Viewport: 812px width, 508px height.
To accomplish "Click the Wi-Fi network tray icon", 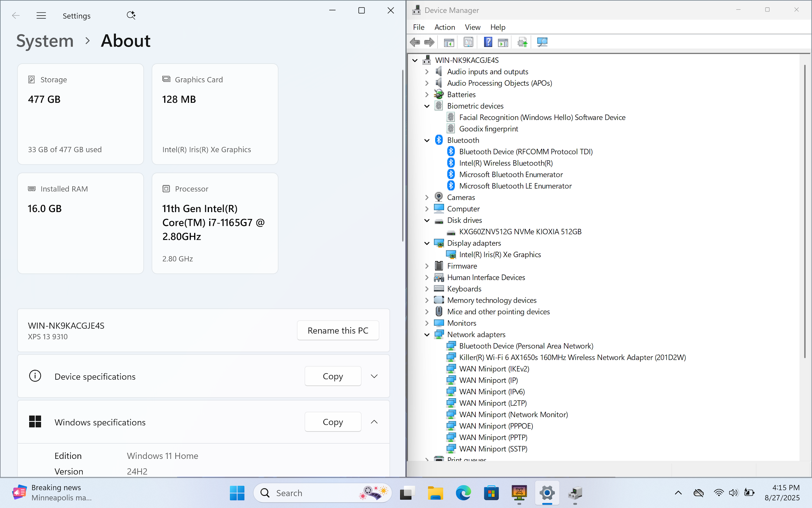I will [718, 493].
